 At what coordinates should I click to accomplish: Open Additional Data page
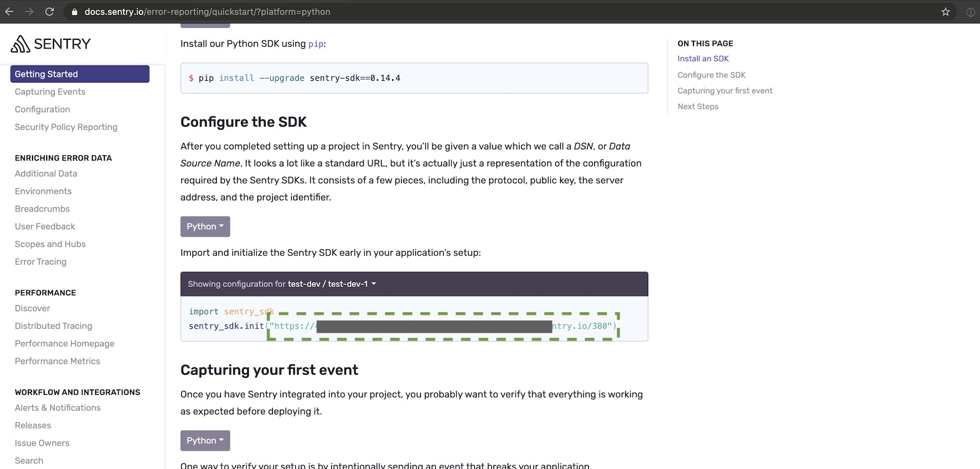point(46,174)
